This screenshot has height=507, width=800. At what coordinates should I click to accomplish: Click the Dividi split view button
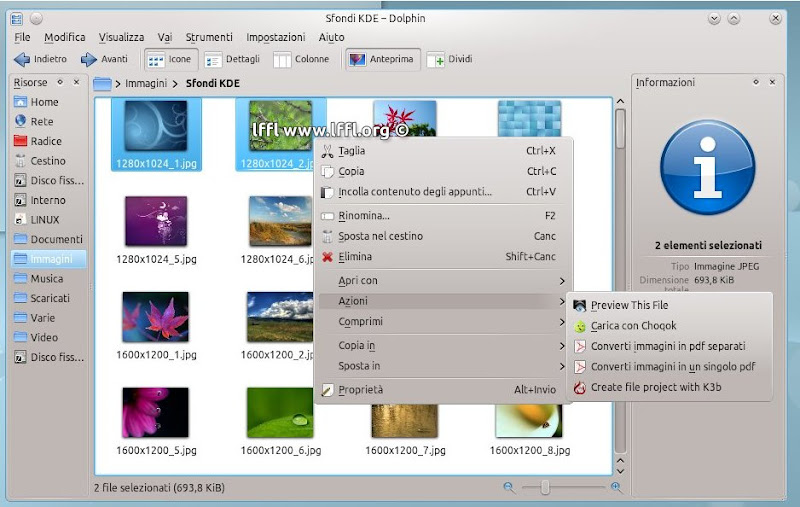pyautogui.click(x=449, y=60)
